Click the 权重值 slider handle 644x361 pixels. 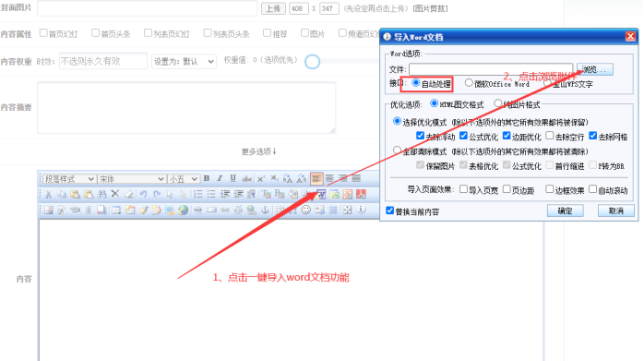(312, 62)
